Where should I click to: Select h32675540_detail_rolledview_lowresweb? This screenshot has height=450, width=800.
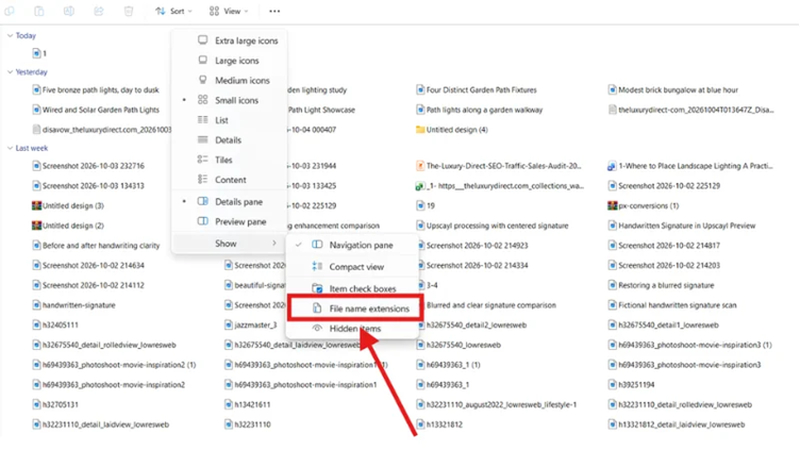104,345
